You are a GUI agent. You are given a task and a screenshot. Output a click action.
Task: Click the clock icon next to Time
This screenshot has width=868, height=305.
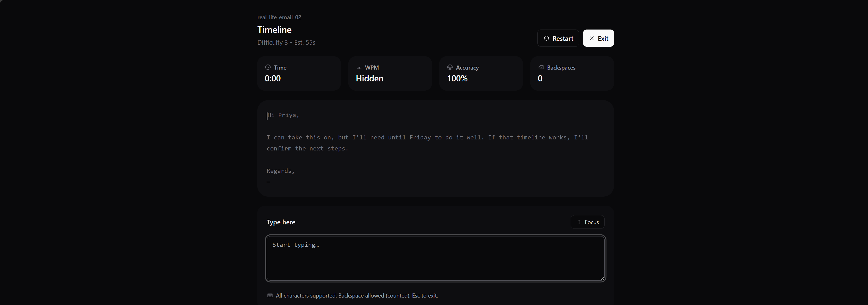coord(268,68)
